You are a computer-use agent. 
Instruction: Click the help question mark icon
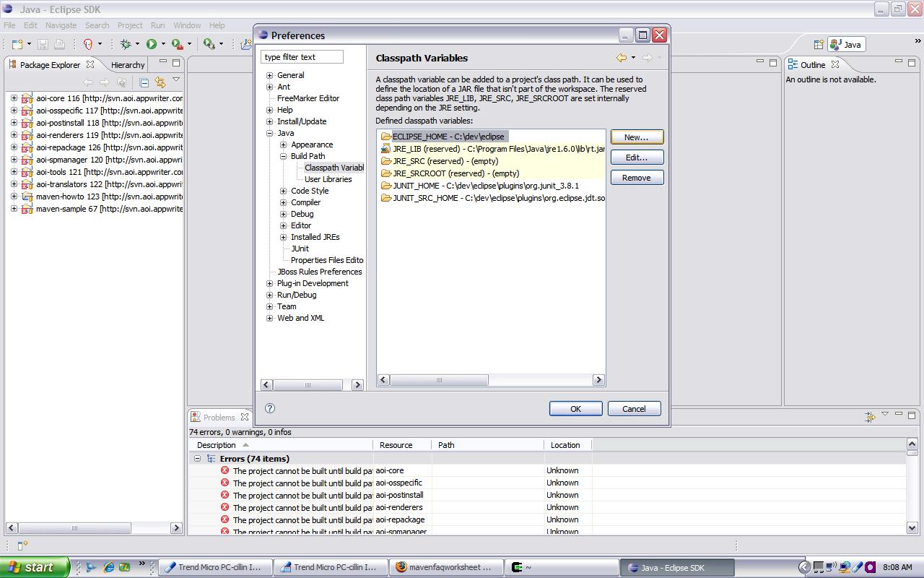click(270, 408)
